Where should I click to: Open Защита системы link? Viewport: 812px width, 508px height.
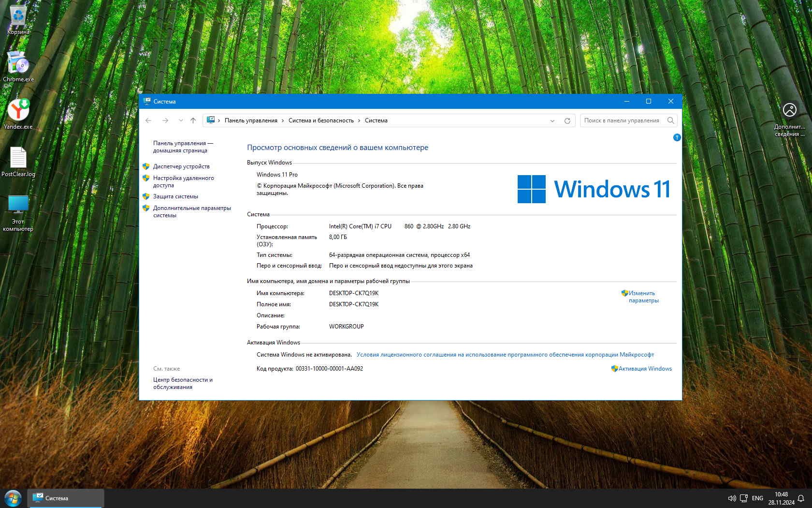(x=175, y=196)
